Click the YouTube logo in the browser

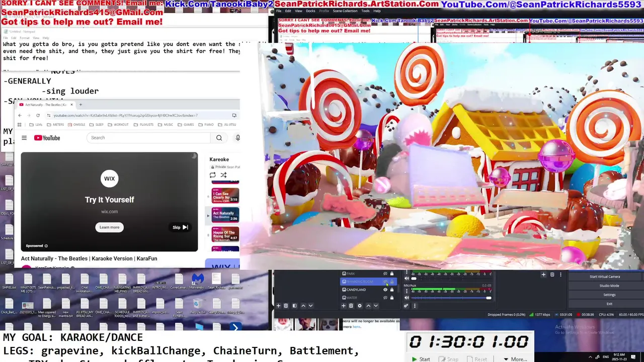pos(47,138)
